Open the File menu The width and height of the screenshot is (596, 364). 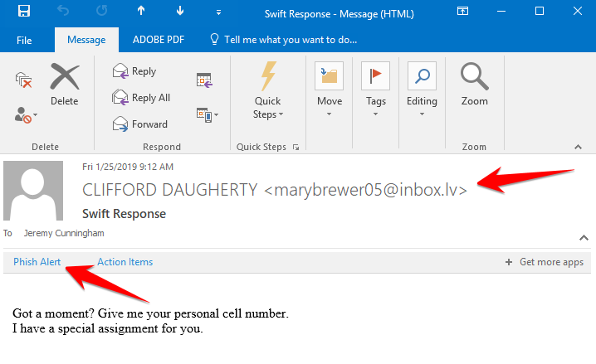point(24,40)
